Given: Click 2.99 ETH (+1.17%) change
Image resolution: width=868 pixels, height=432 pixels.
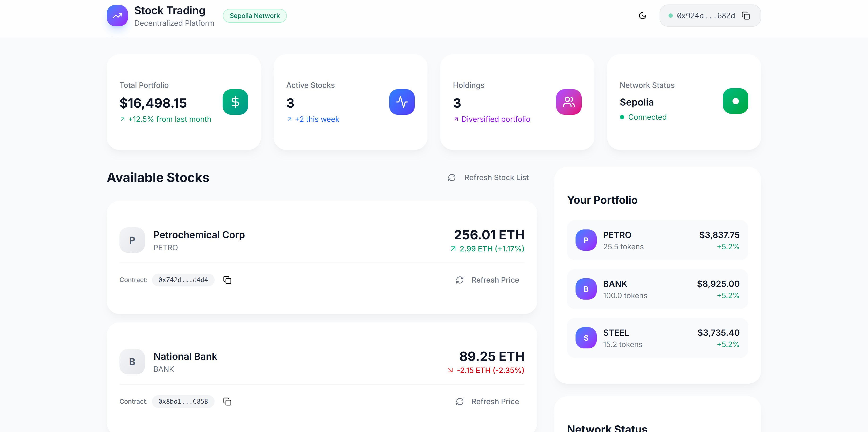Looking at the screenshot, I should click(x=492, y=249).
